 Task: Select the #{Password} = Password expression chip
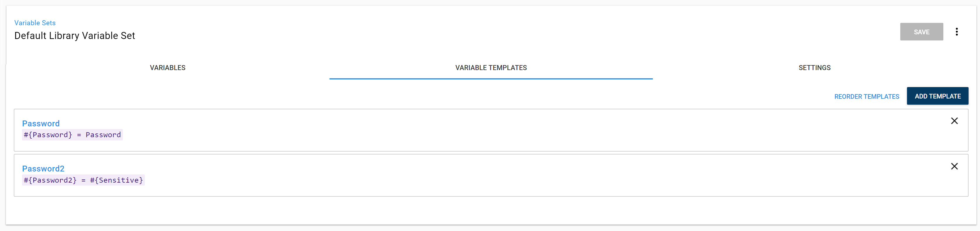tap(72, 134)
